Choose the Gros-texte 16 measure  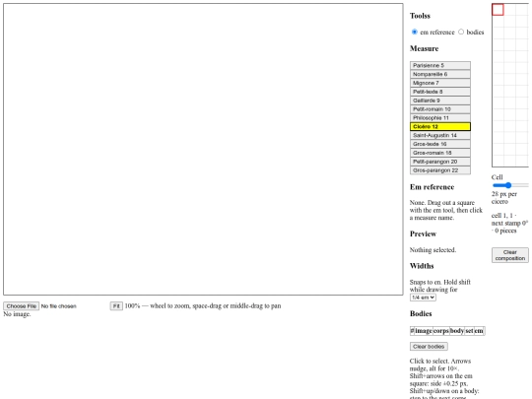pos(440,144)
